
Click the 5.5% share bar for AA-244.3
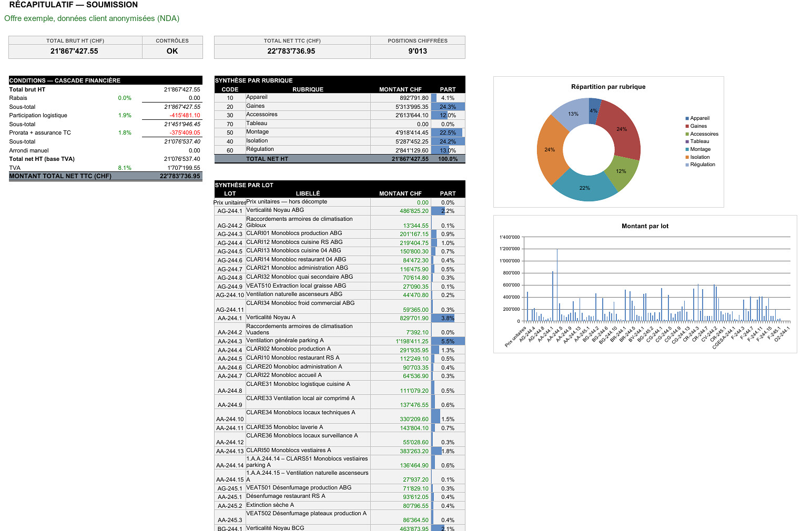pos(448,341)
